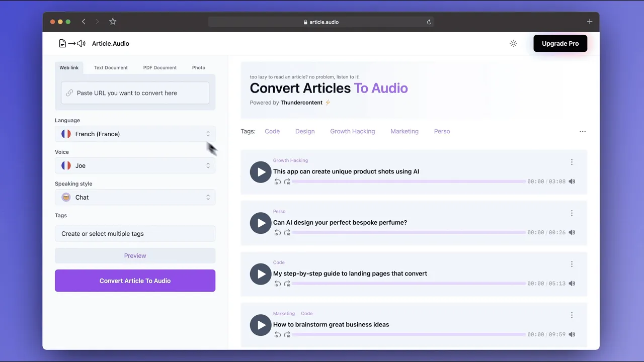Play the landing pages guide article

coord(261,274)
